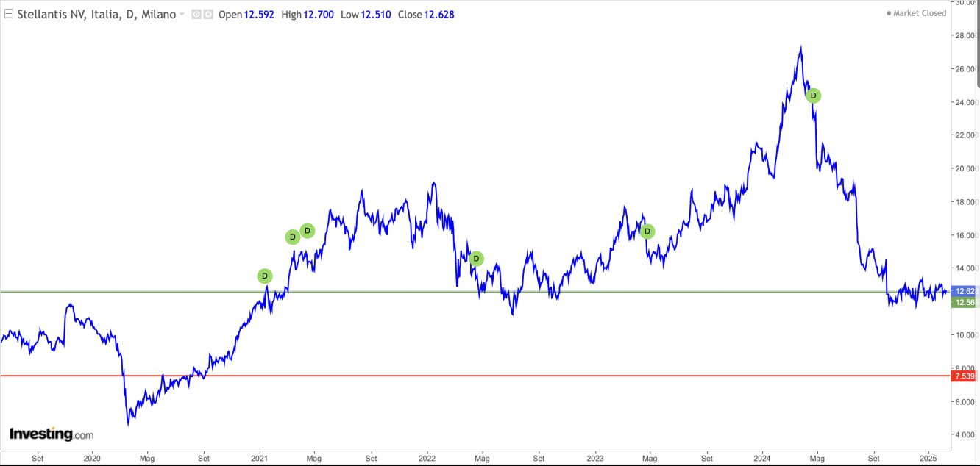Click the lower D marker of the touching 2021 pair
The width and height of the screenshot is (980, 466).
[x=292, y=237]
